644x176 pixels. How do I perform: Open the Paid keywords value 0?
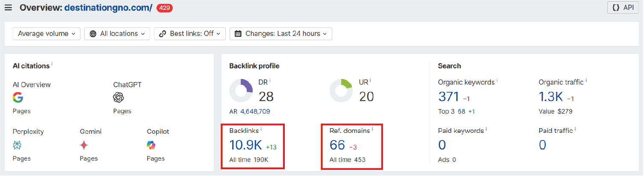click(x=442, y=145)
